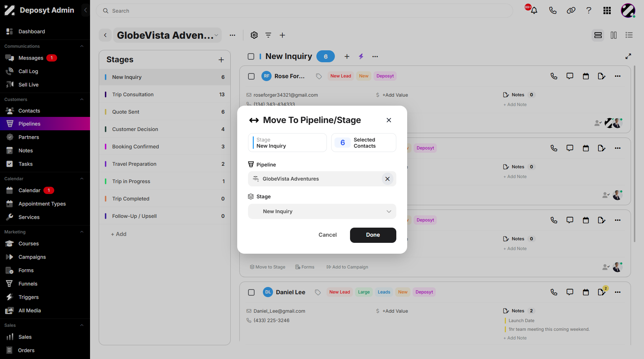Open GlobeVista Adventures pipeline title dropdown

[x=167, y=35]
